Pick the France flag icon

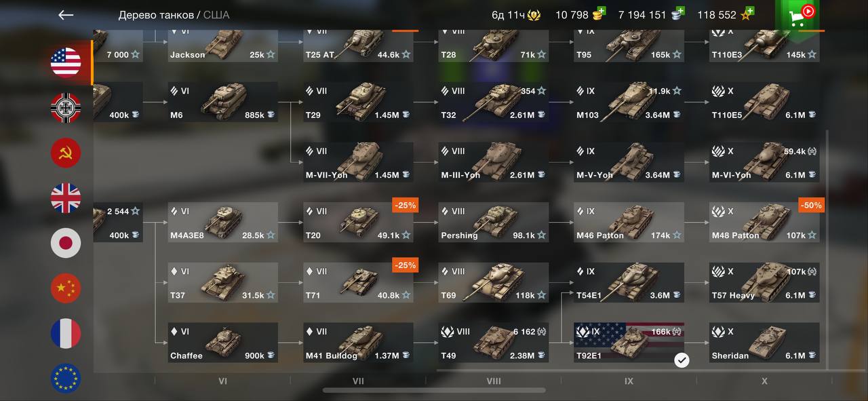tap(66, 333)
